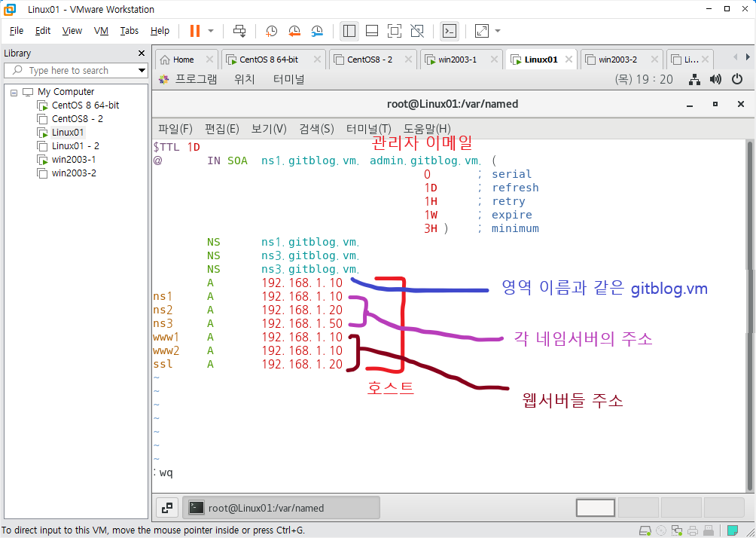Open the power options dropdown beside pause
Image resolution: width=756 pixels, height=538 pixels.
pyautogui.click(x=211, y=31)
